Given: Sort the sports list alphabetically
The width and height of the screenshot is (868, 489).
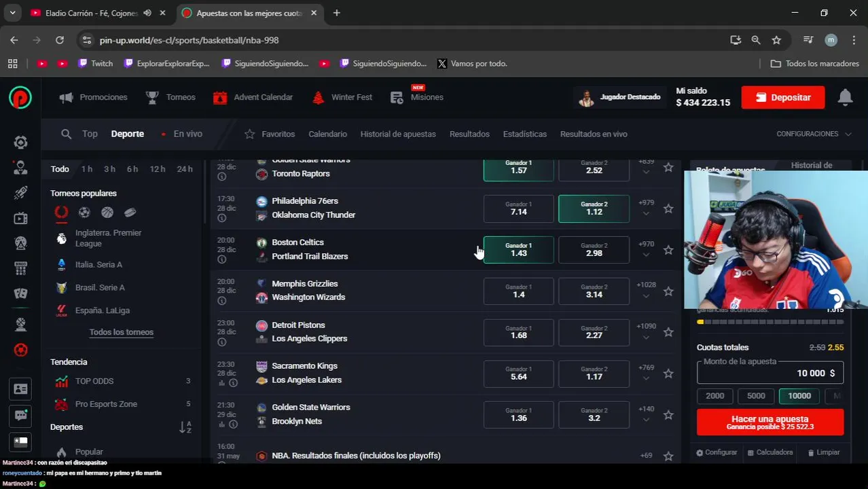Looking at the screenshot, I should (x=185, y=427).
